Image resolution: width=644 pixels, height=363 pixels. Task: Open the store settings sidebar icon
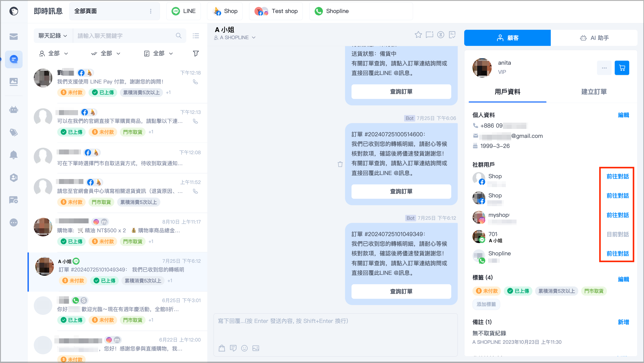[x=13, y=200]
